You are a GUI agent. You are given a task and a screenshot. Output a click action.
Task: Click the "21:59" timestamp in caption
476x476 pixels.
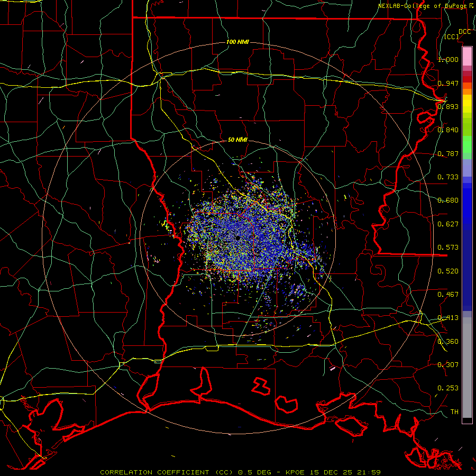tap(369, 472)
